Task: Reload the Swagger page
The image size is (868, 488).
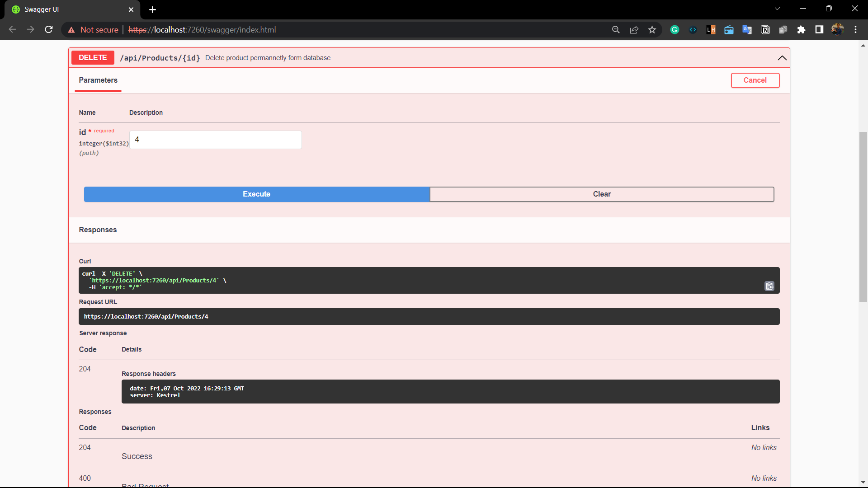Action: pos(48,29)
